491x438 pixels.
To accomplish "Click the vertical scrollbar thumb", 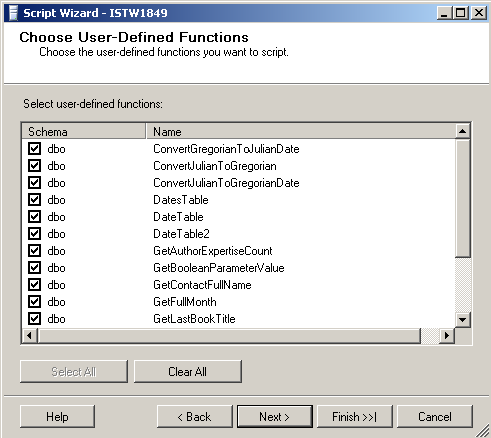I will click(x=463, y=198).
